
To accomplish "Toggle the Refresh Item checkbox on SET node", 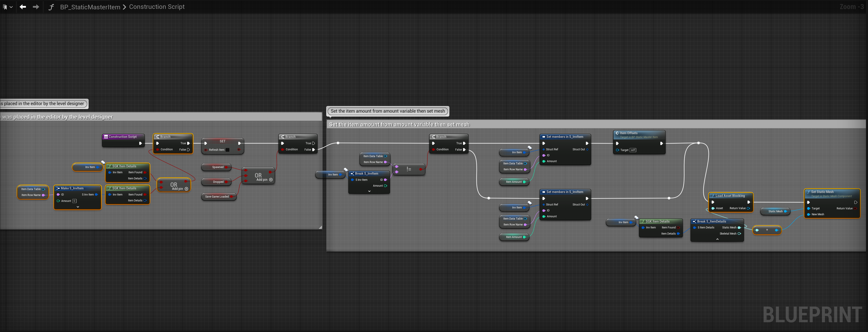I will [228, 150].
